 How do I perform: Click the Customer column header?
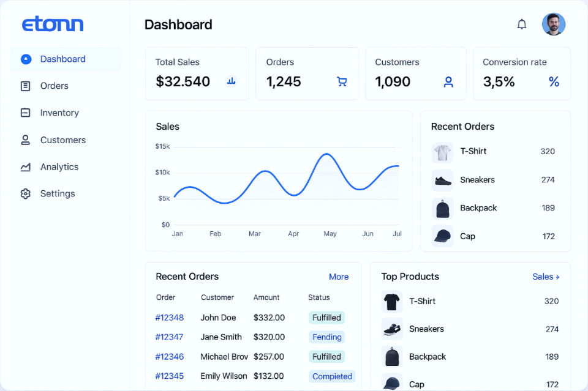(217, 297)
